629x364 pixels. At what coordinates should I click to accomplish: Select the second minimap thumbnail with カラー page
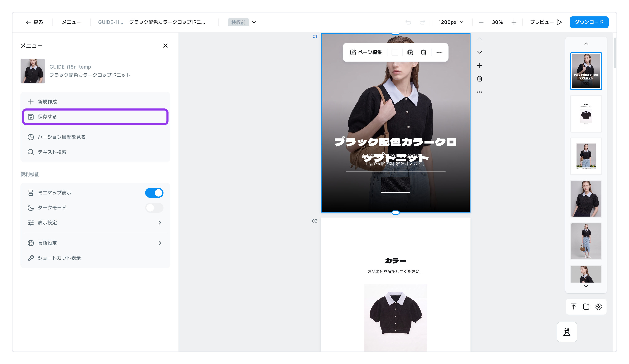tap(586, 114)
